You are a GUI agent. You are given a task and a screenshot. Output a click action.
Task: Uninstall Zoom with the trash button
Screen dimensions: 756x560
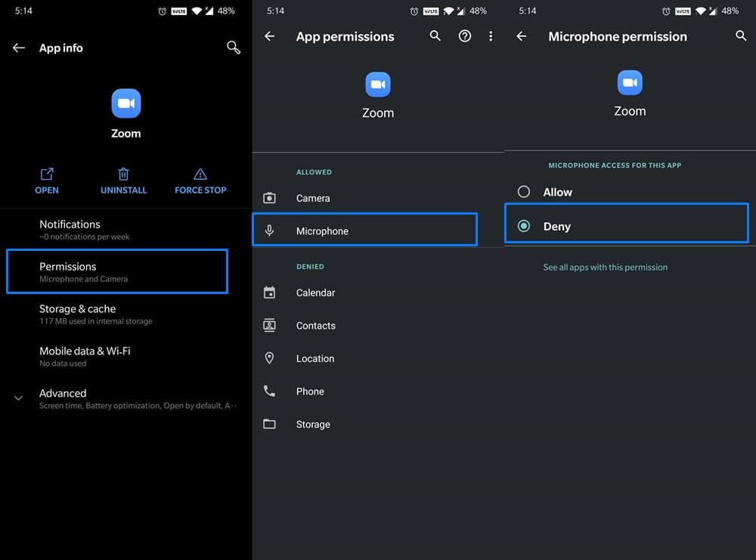point(123,181)
